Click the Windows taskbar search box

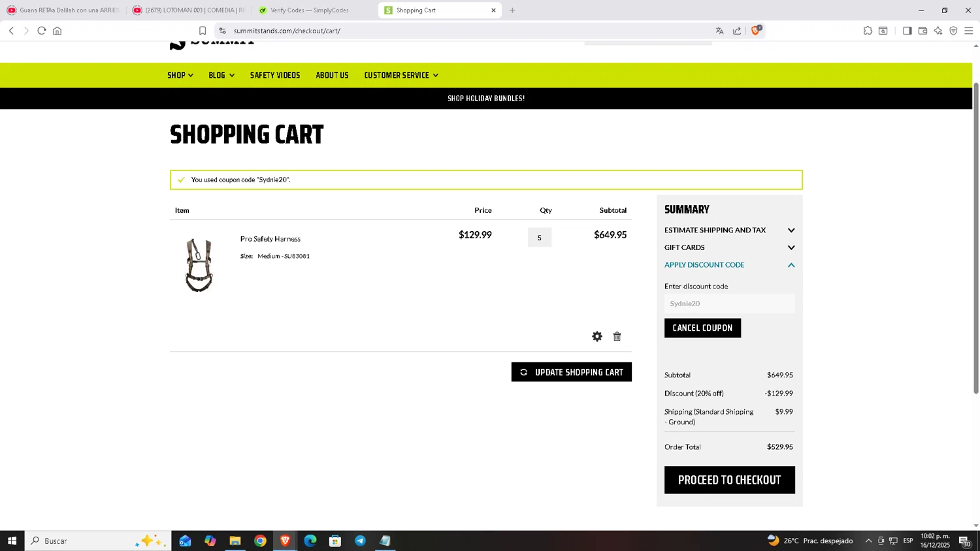98,541
